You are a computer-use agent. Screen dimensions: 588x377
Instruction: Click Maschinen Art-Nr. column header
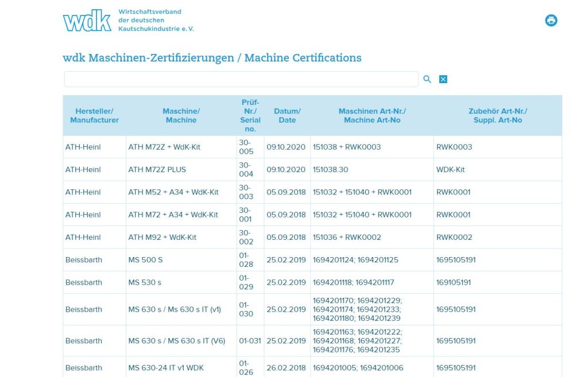[372, 115]
